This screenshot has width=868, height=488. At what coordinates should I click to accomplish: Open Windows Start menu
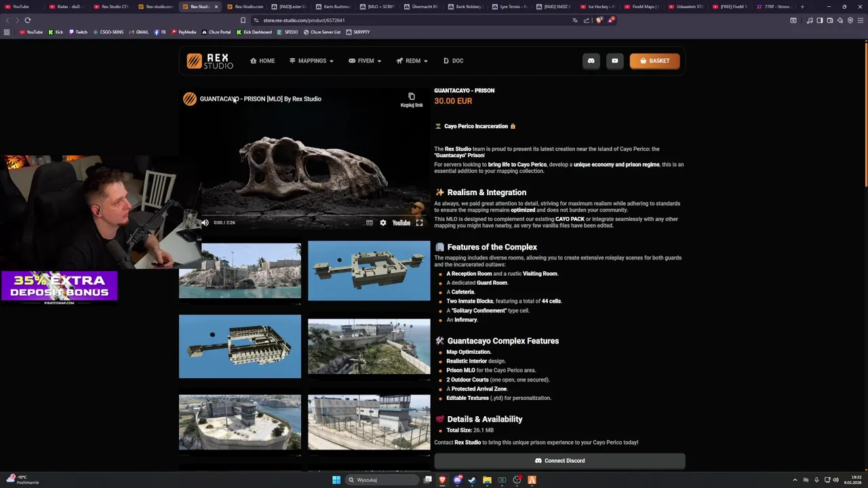tap(336, 480)
